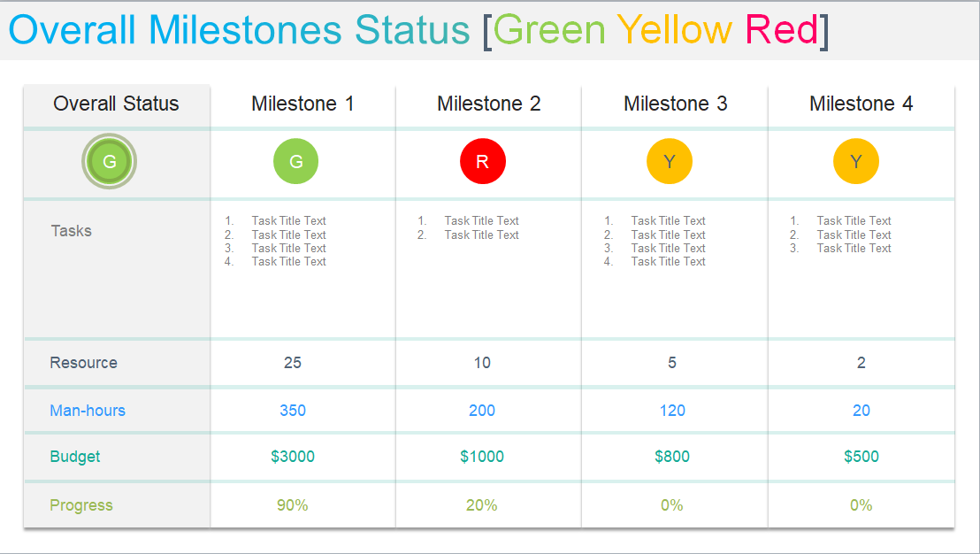The height and width of the screenshot is (554, 980).
Task: Select the 90% progress value
Action: [293, 505]
